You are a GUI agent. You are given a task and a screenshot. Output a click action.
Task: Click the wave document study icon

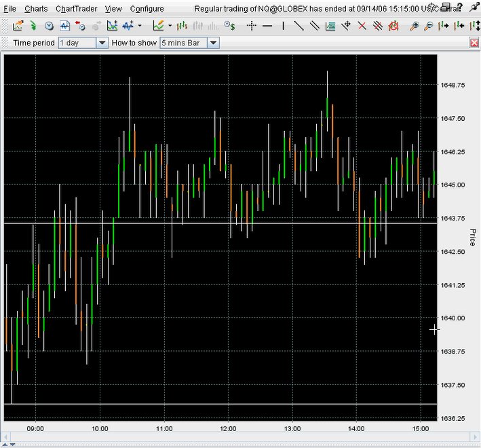(64, 26)
